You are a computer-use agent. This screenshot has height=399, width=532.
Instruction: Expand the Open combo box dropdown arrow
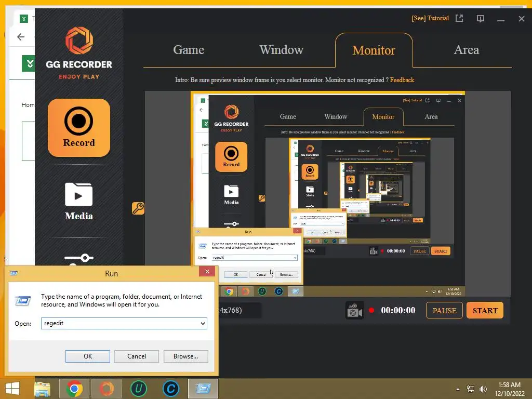[203, 323]
